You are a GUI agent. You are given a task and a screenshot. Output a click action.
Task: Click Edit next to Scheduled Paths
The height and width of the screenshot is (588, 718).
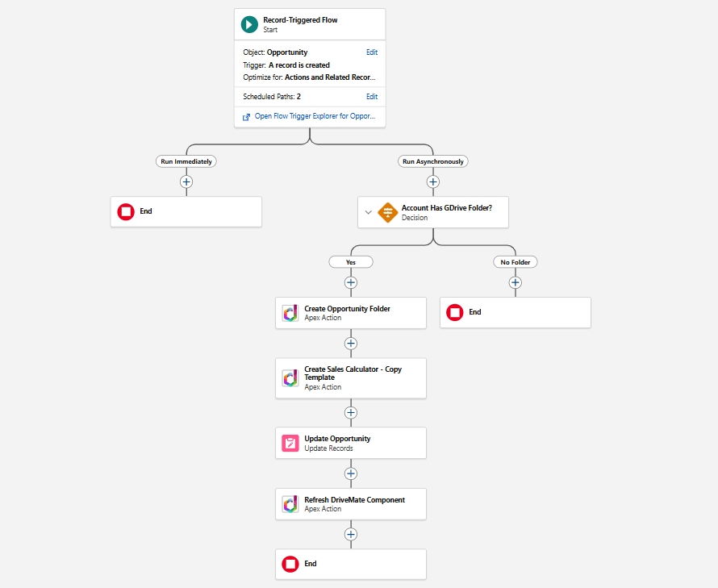[x=372, y=95]
